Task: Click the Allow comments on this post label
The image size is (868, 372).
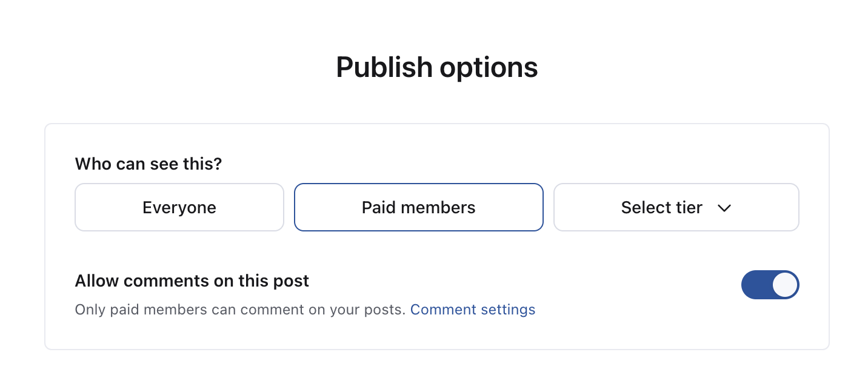Action: point(192,281)
